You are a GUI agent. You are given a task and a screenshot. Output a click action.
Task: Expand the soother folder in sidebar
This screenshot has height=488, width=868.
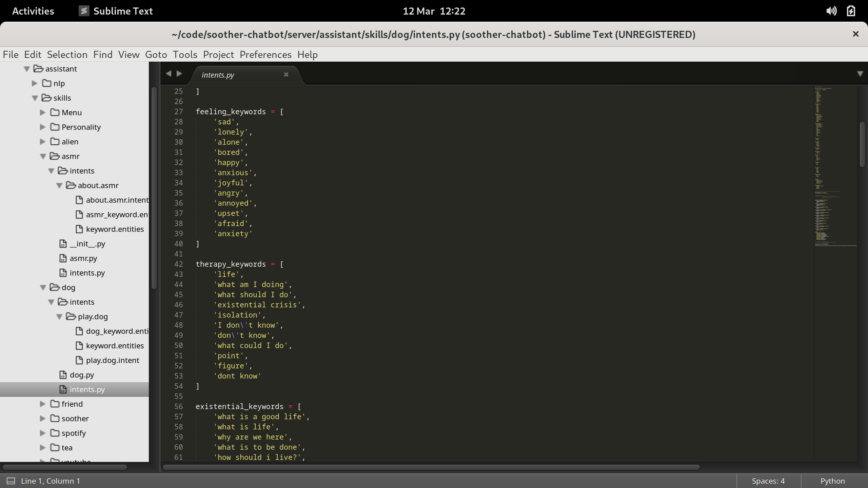[x=42, y=418]
